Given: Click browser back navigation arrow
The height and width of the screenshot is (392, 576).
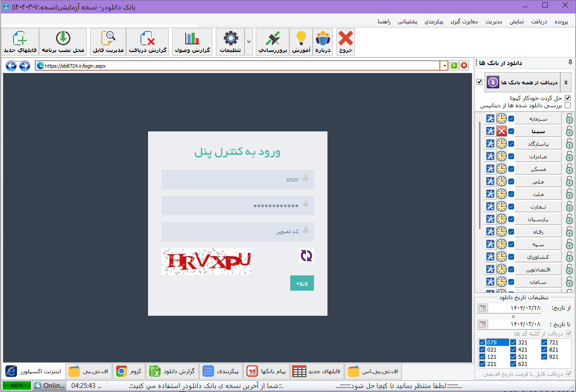Looking at the screenshot, I should point(11,66).
